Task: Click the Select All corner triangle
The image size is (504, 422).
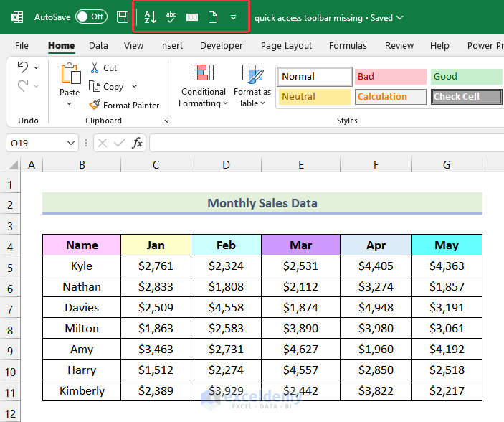Action: click(13, 165)
